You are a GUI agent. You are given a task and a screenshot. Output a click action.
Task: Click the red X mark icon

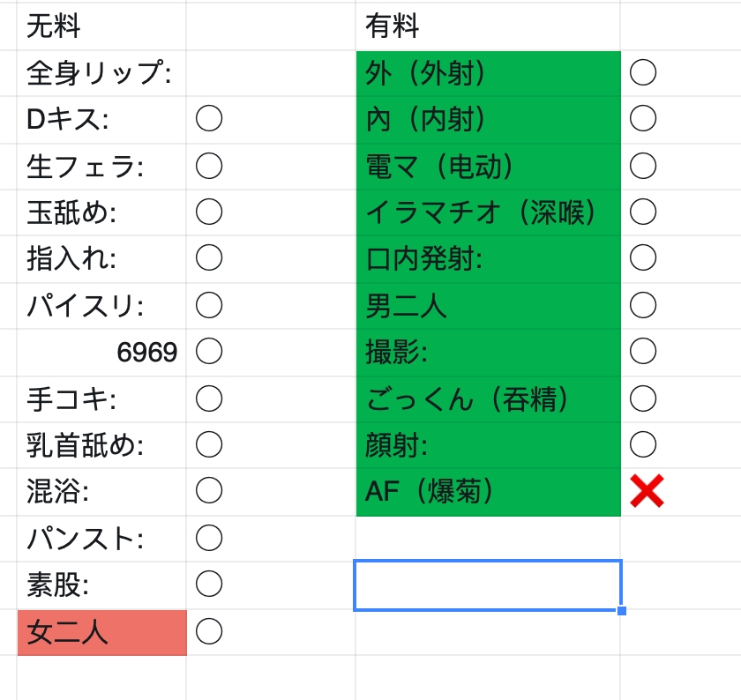tap(647, 491)
